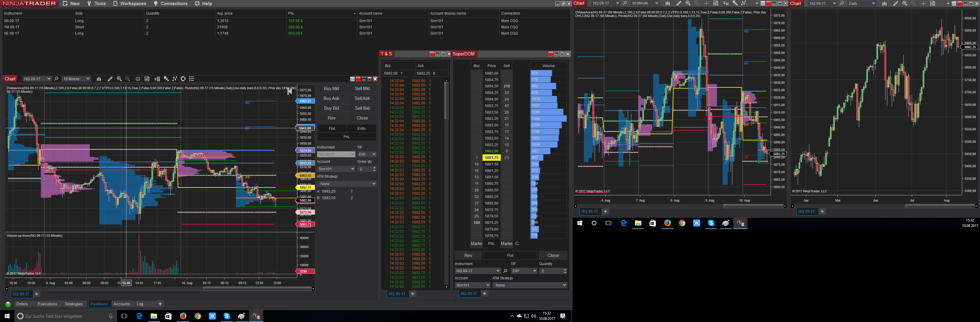
Task: Open the Windows notification center
Action: pyautogui.click(x=563, y=316)
